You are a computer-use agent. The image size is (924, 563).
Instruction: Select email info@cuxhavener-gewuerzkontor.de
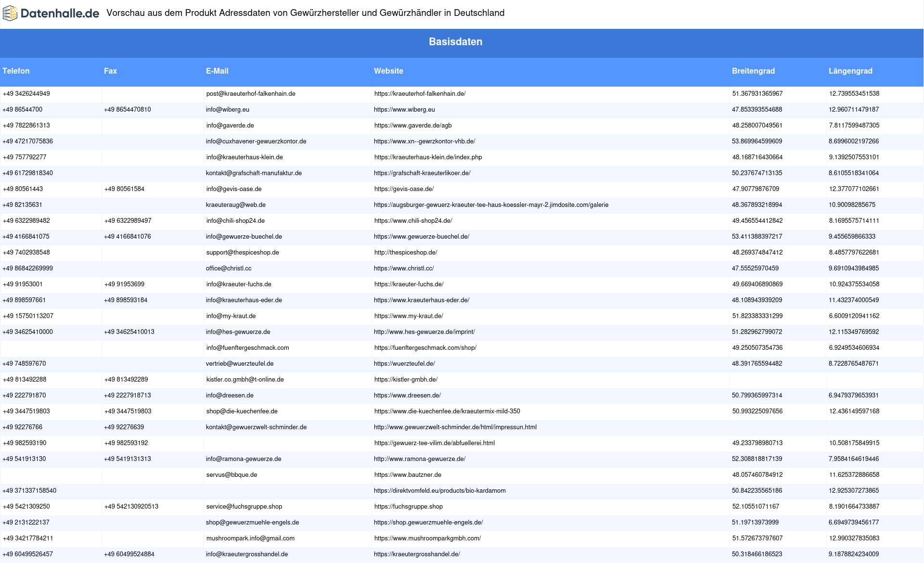click(256, 141)
